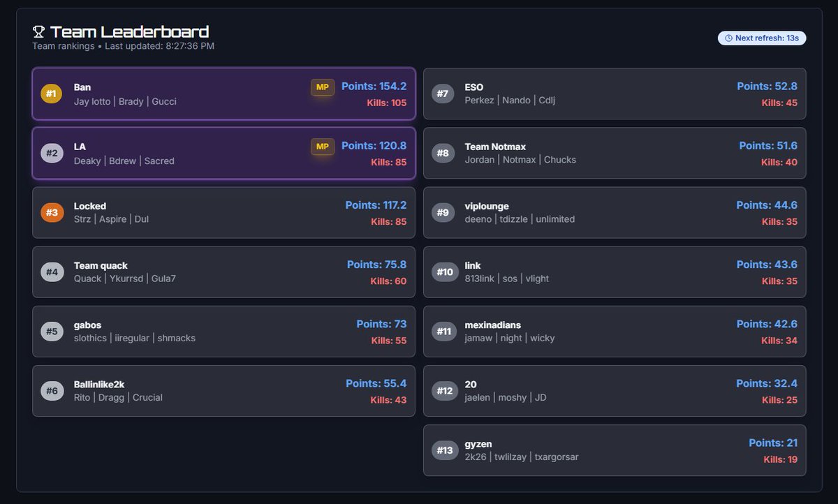Select team name 20
Image resolution: width=838 pixels, height=504 pixels.
(471, 384)
